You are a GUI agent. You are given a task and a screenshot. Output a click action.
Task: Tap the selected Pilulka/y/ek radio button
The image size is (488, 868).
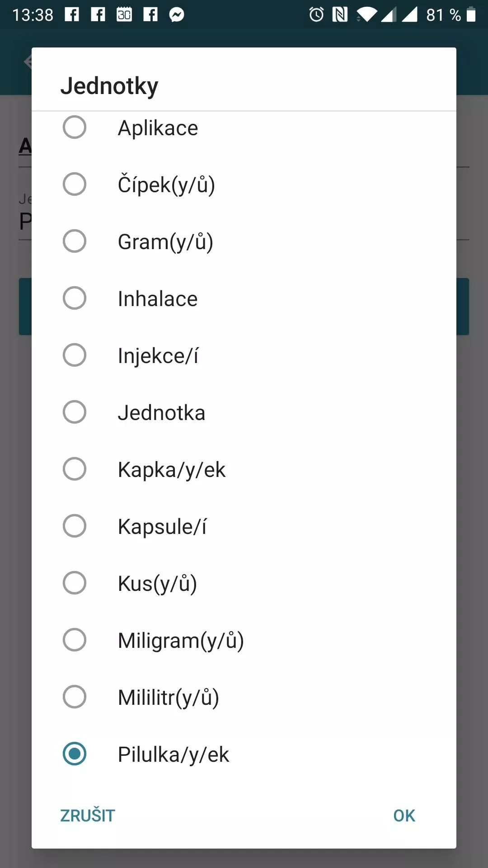(75, 754)
